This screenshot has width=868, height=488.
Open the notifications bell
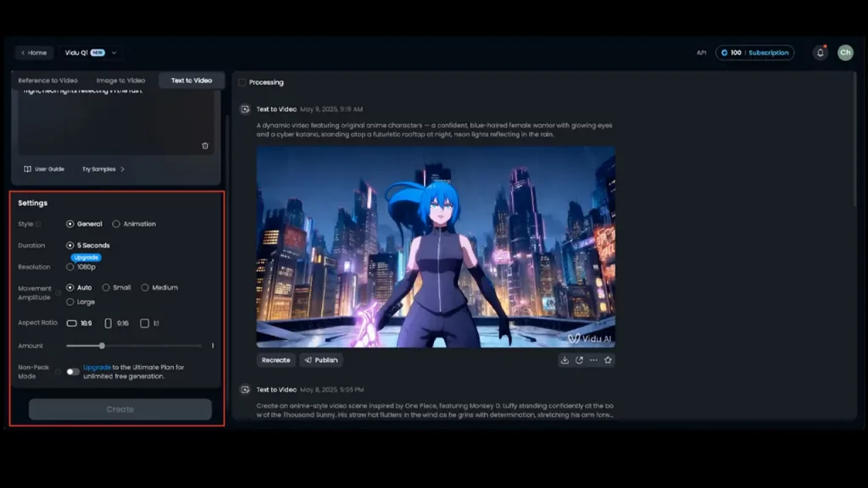click(821, 53)
